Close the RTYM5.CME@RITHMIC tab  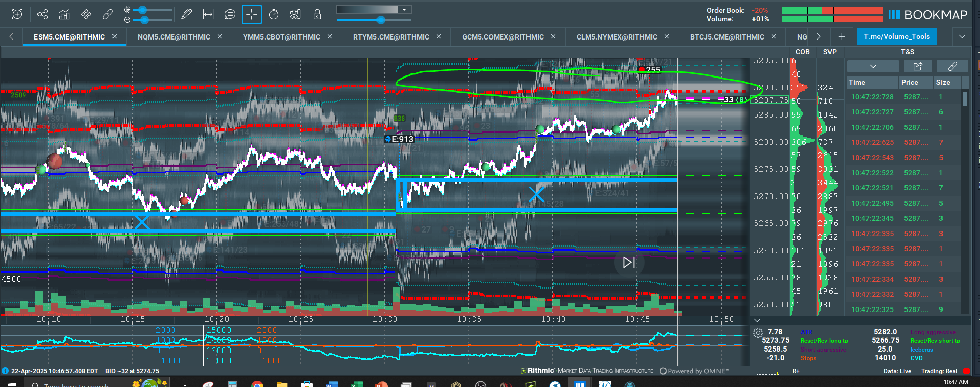439,36
